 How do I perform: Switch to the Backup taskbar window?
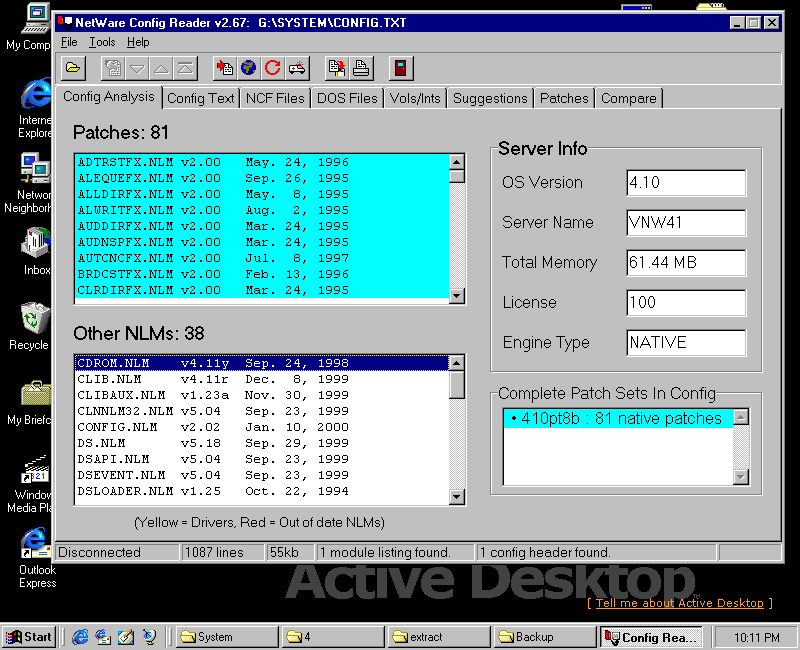tap(545, 637)
